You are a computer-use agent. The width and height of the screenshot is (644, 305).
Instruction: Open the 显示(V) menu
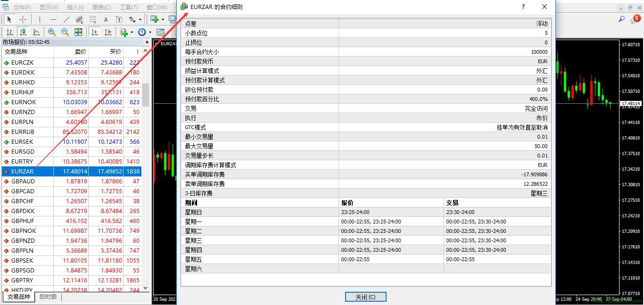(49, 8)
